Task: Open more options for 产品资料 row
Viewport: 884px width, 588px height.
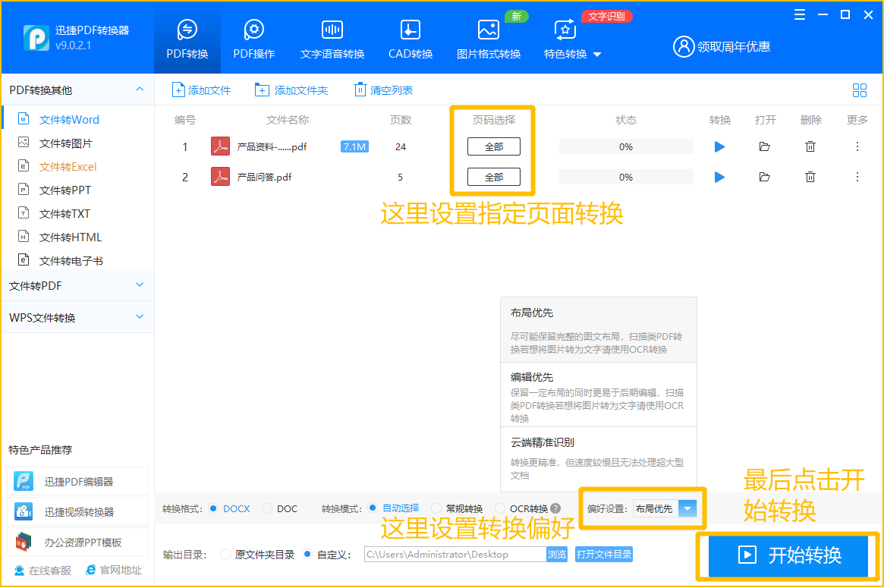Action: click(x=857, y=146)
